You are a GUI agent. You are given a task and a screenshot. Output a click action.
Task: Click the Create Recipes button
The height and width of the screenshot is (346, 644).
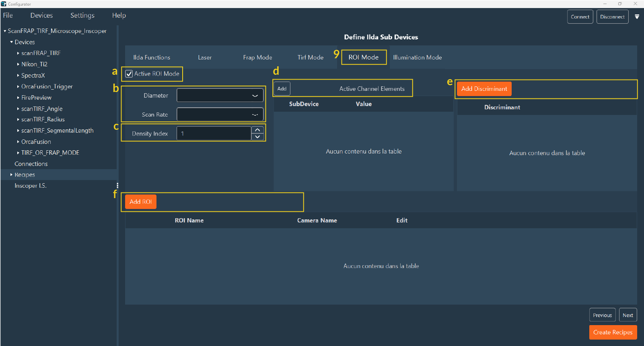pyautogui.click(x=613, y=332)
